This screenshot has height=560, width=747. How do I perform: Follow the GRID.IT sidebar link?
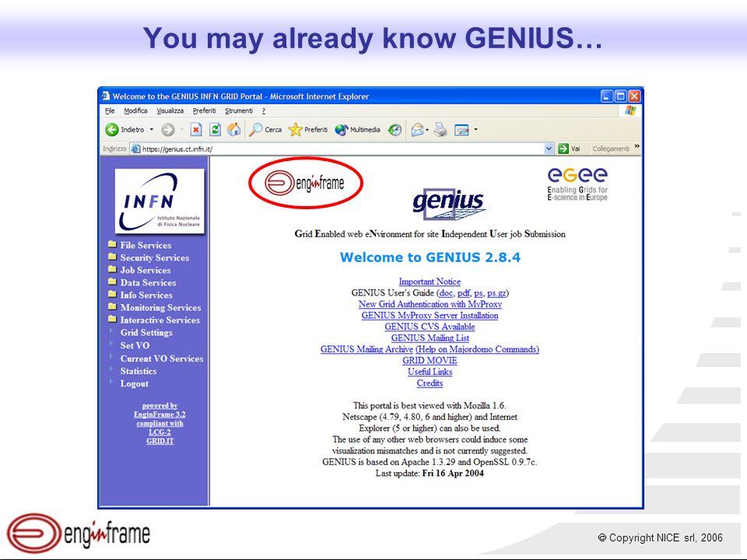pos(160,441)
